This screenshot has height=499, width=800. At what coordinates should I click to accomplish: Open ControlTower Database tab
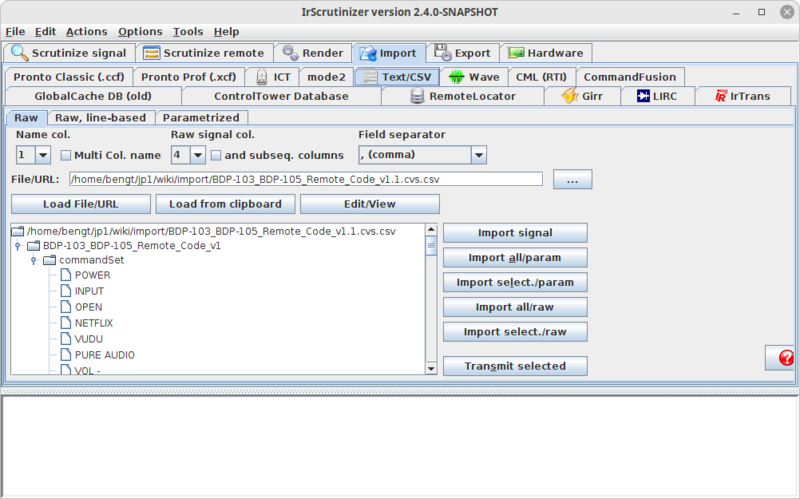point(281,96)
